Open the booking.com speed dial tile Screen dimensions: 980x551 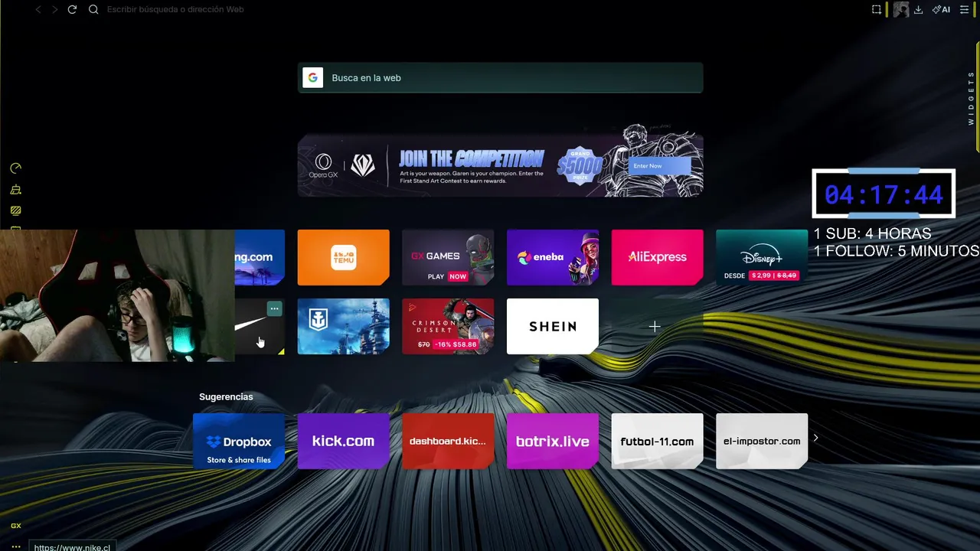pos(260,257)
